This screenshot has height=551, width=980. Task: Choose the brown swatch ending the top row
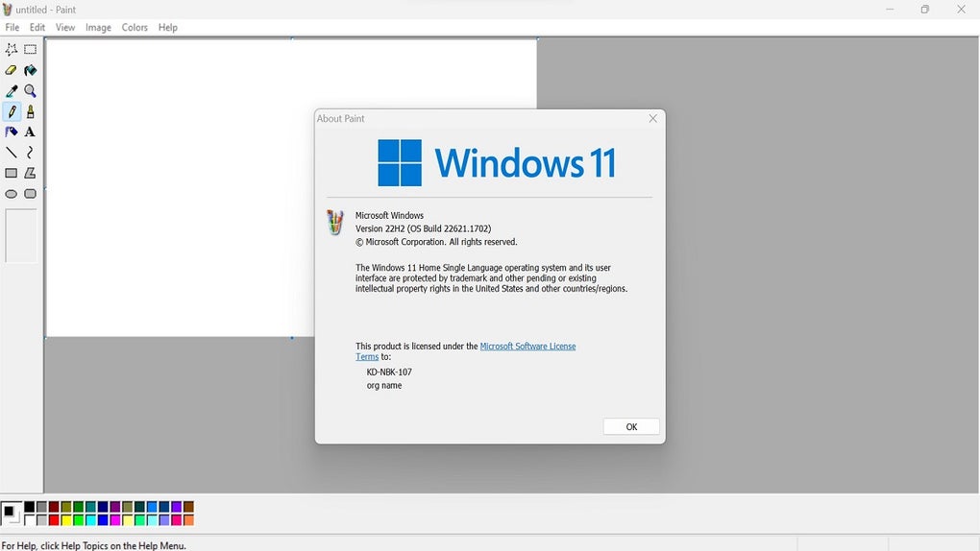point(188,507)
